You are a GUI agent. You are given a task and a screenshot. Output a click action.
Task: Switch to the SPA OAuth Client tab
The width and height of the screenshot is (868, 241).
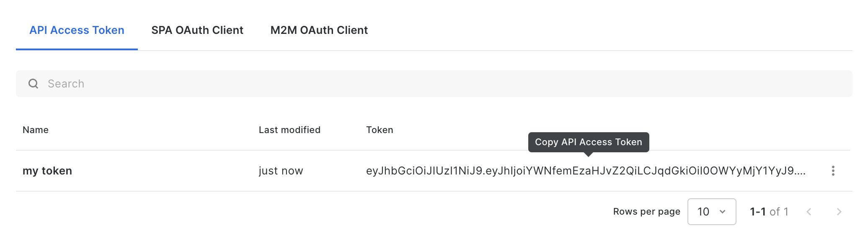197,30
